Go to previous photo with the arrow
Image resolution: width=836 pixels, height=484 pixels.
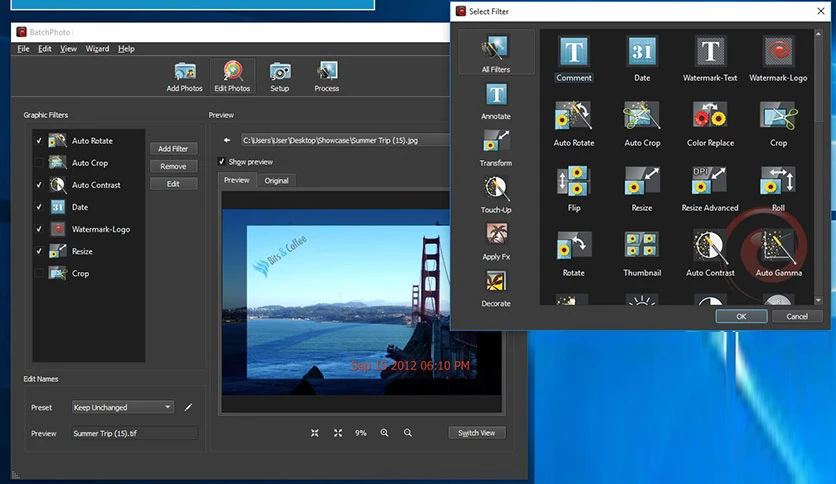point(227,140)
